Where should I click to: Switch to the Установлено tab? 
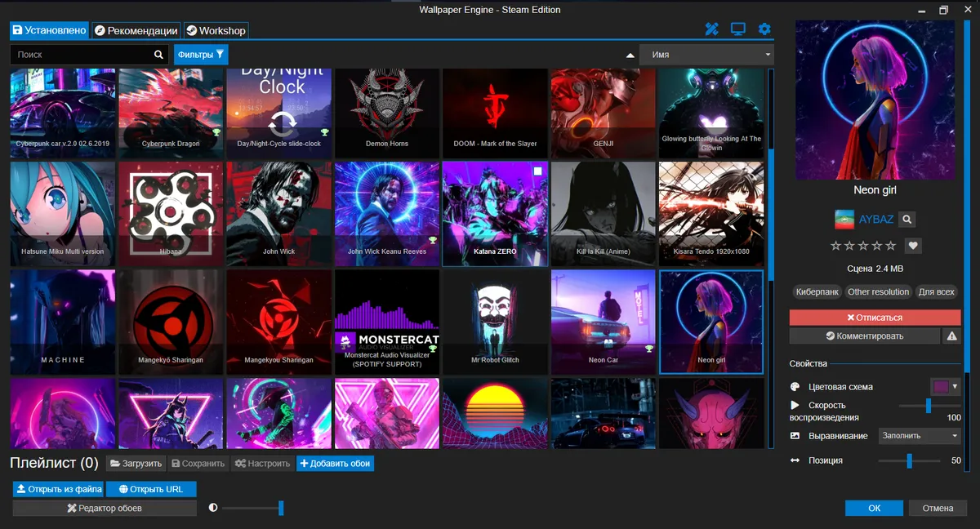point(49,30)
